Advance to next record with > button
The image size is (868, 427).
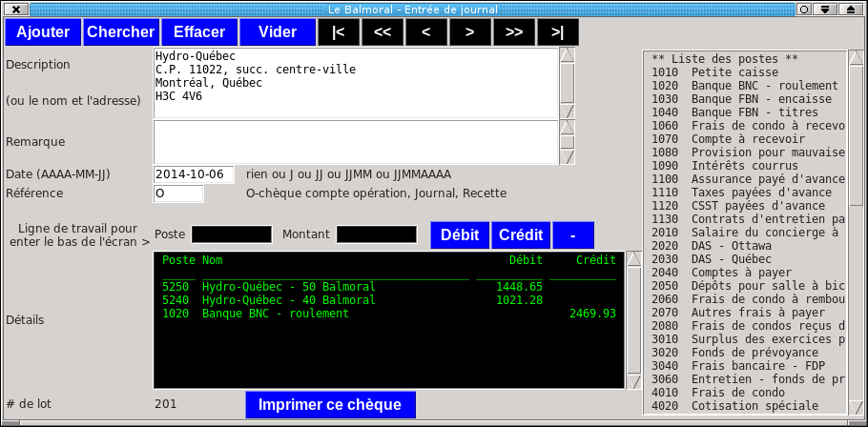point(470,32)
